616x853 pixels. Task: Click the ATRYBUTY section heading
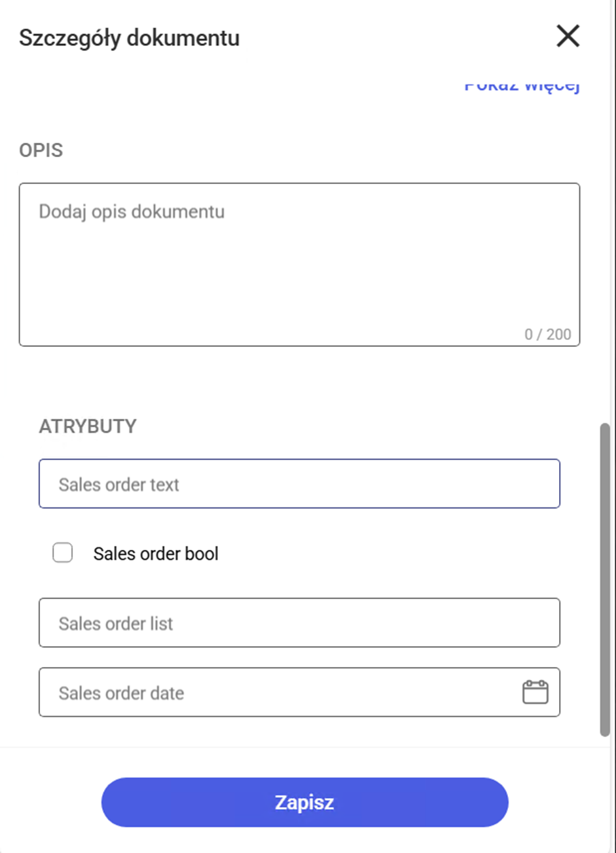[88, 426]
